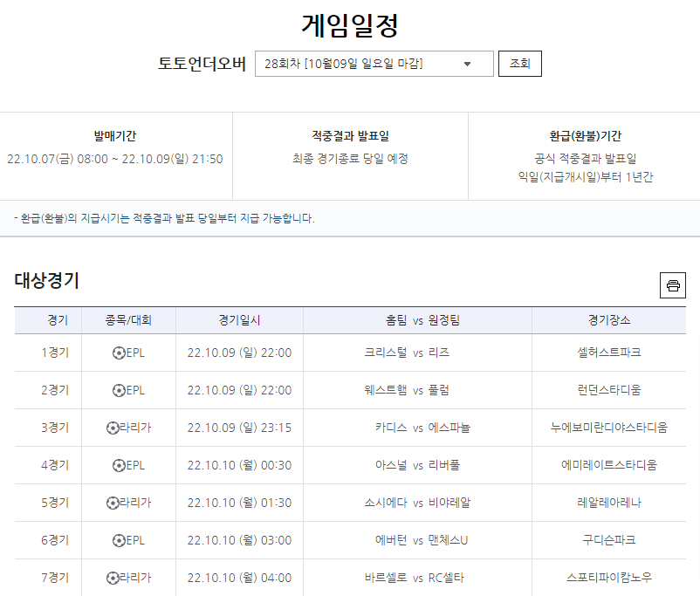Click the 조회 search button
This screenshot has height=596, width=700.
click(519, 64)
